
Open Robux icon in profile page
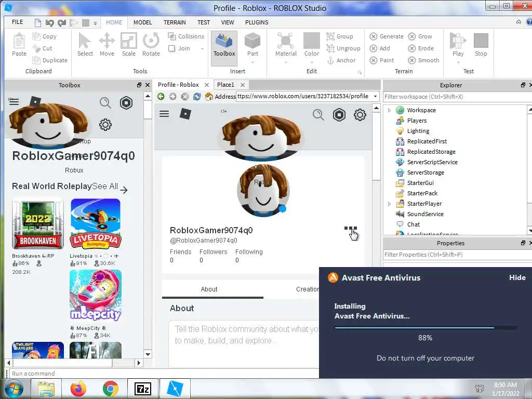pos(339,115)
